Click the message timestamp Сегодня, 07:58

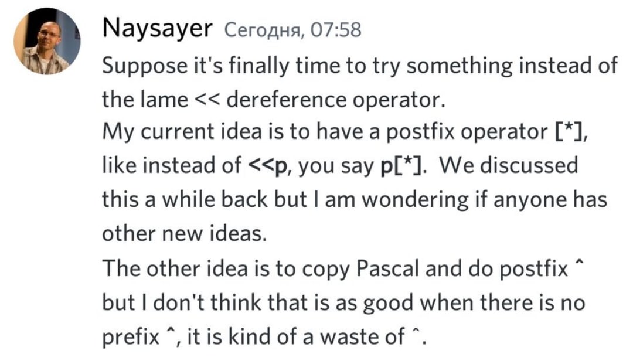tap(292, 30)
